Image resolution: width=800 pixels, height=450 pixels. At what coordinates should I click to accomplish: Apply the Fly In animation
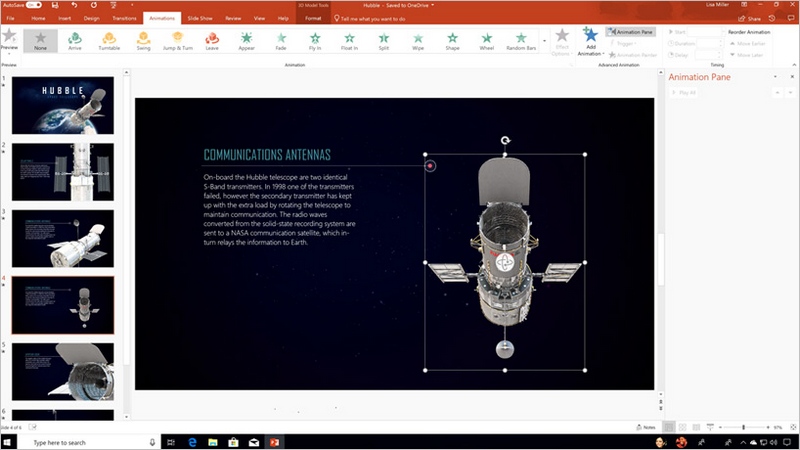click(316, 40)
